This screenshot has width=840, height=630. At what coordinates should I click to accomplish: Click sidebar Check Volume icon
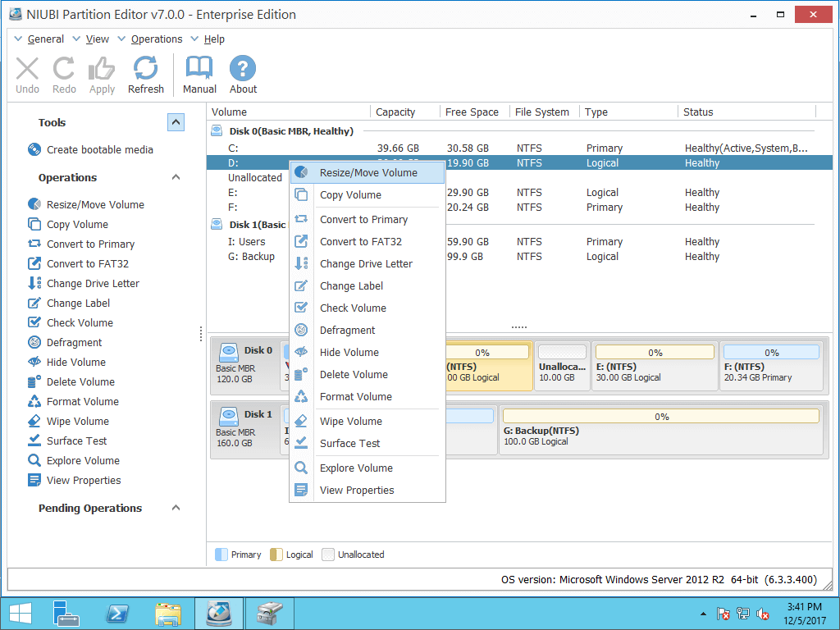pos(34,322)
